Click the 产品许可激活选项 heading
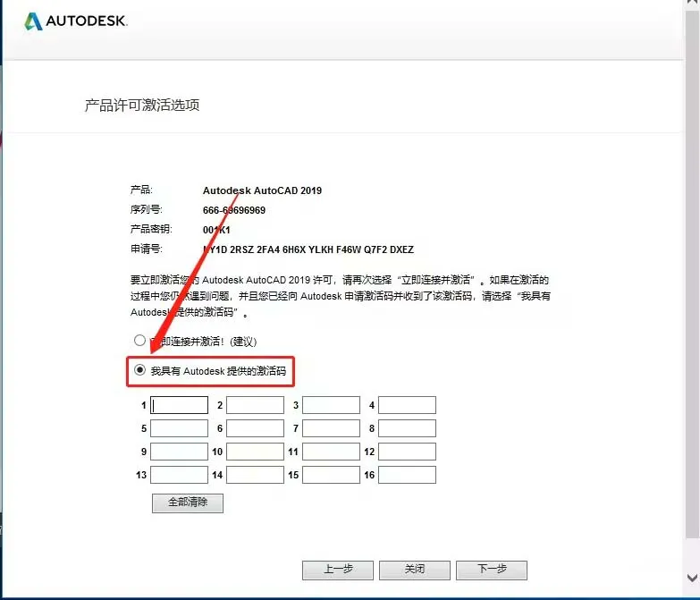This screenshot has height=600, width=700. pyautogui.click(x=142, y=106)
